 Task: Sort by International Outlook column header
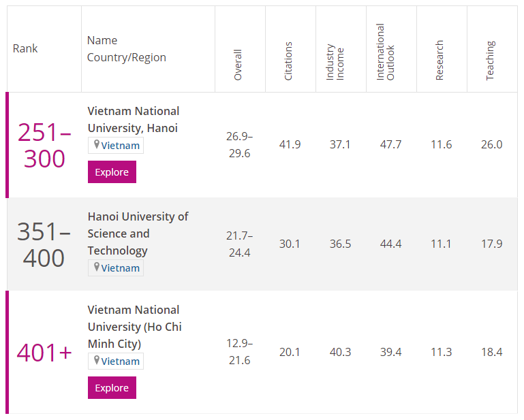(x=385, y=52)
